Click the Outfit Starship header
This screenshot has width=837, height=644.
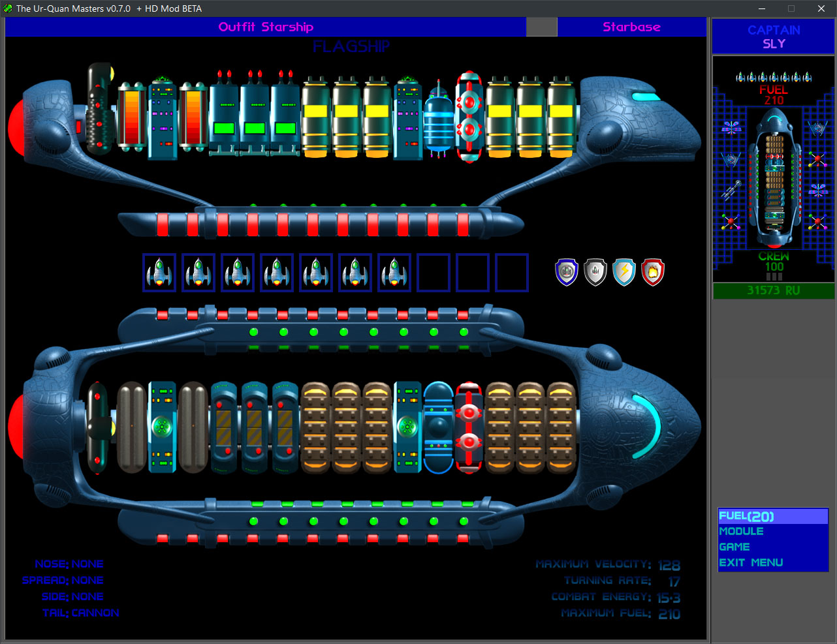266,27
